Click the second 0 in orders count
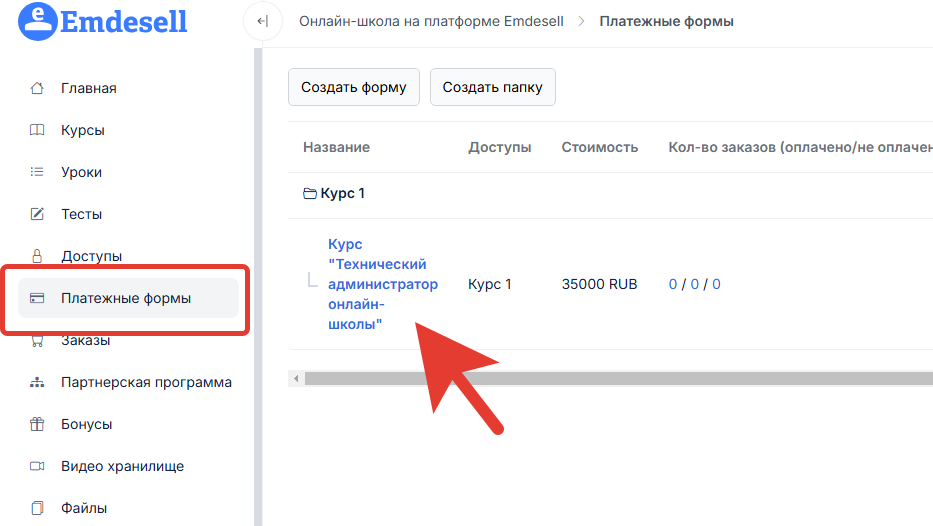This screenshot has width=933, height=526. (x=694, y=284)
